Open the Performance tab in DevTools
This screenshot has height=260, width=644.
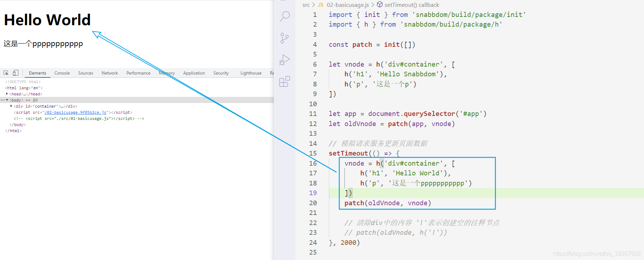(139, 73)
